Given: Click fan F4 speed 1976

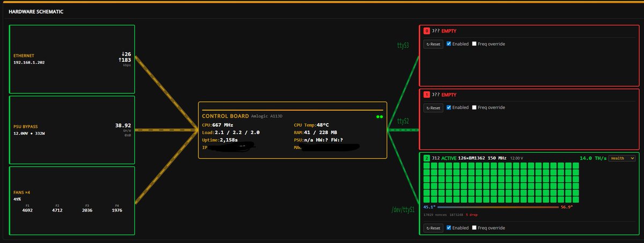Looking at the screenshot, I should (x=116, y=210).
